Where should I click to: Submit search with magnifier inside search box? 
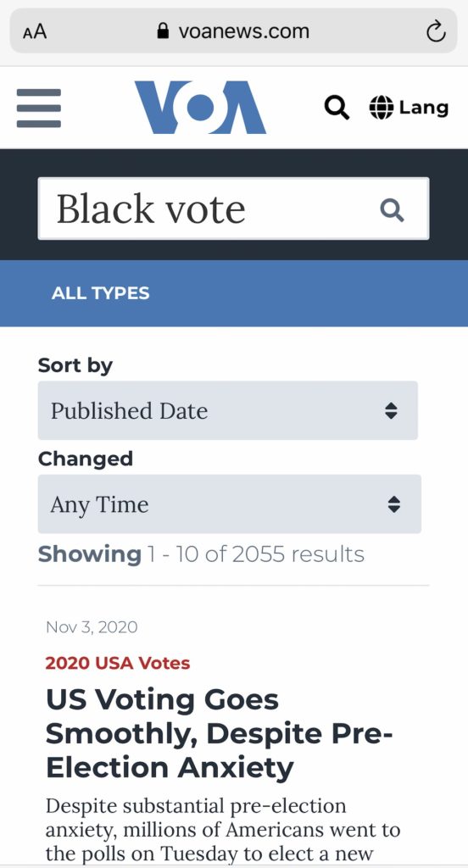pos(393,210)
